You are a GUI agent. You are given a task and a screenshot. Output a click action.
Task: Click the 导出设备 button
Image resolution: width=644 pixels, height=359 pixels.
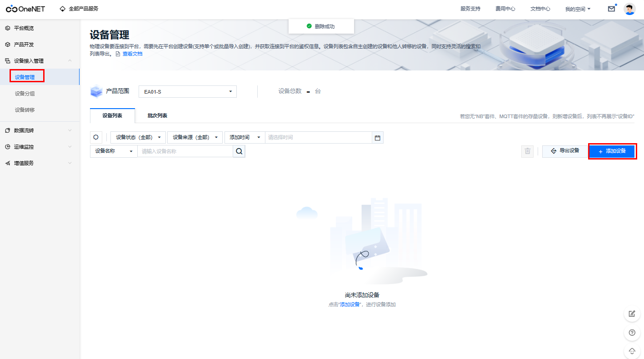click(565, 151)
